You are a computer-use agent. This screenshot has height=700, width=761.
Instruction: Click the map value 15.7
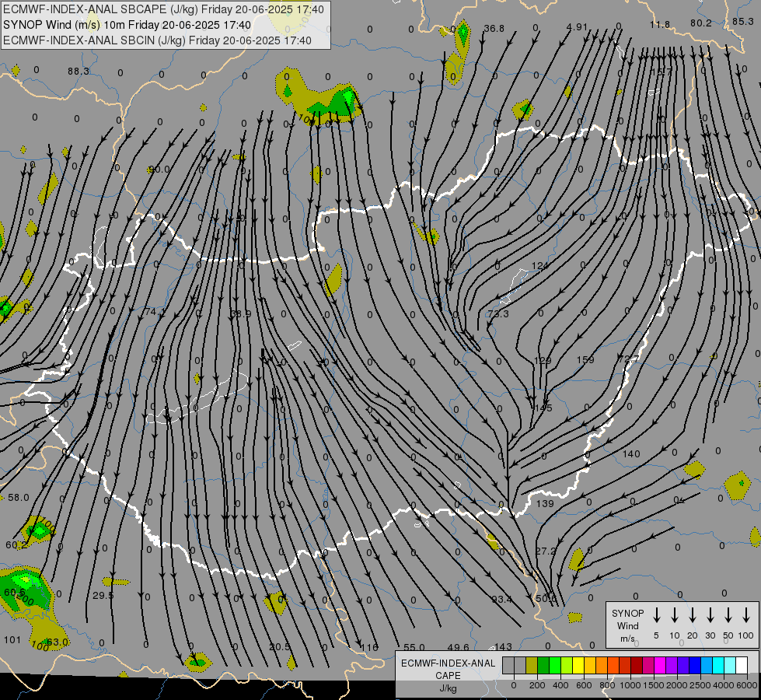pyautogui.click(x=661, y=72)
